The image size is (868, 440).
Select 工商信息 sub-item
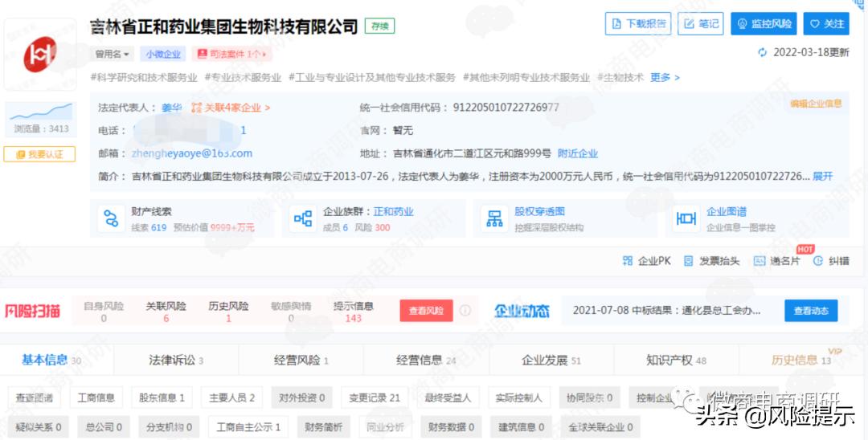tap(96, 397)
